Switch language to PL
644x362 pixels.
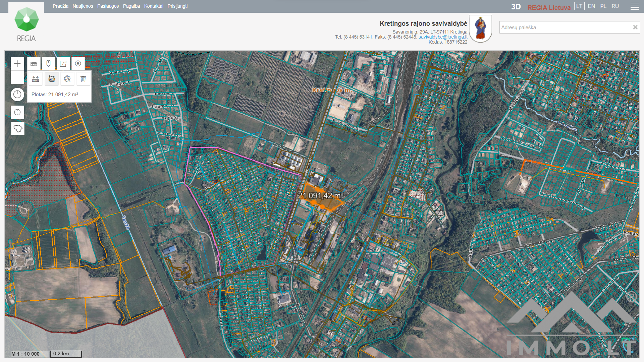coord(603,6)
